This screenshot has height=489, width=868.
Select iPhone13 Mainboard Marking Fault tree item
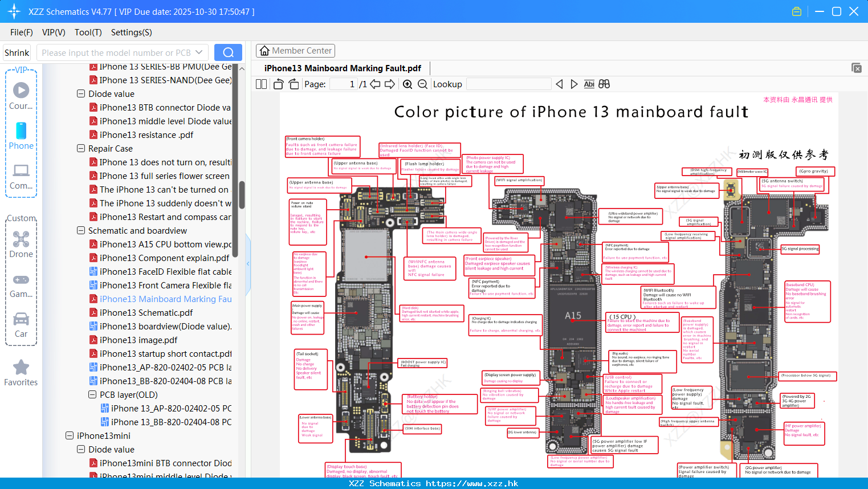click(161, 299)
